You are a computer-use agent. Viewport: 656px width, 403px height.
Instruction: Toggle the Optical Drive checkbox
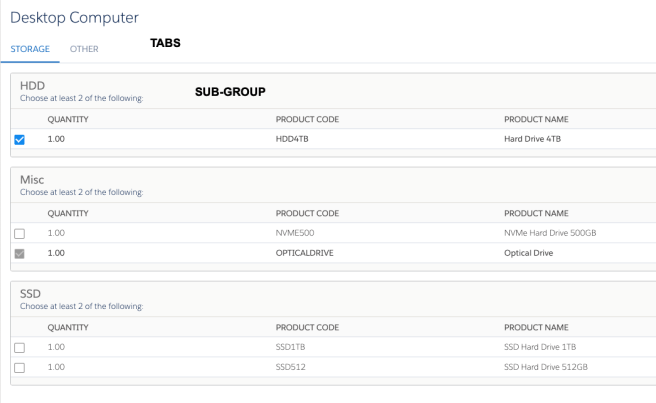(20, 254)
